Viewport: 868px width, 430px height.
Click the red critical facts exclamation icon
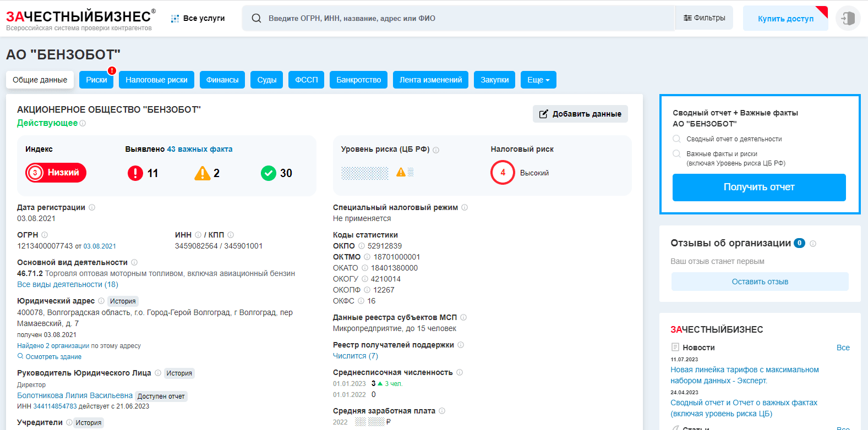(135, 173)
